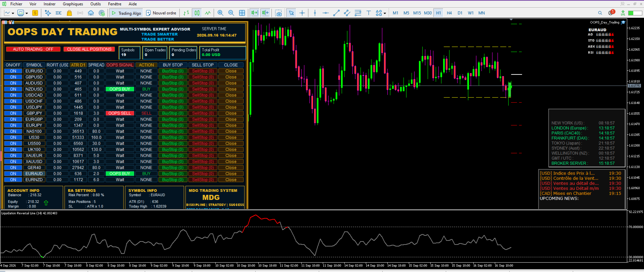Image resolution: width=644 pixels, height=272 pixels.
Task: Toggle the GBPJPY row ON switch
Action: (13, 113)
